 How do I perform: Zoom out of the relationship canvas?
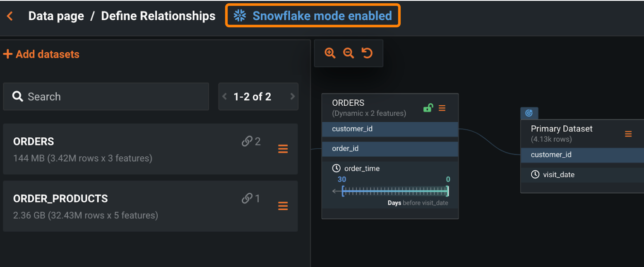(x=348, y=53)
